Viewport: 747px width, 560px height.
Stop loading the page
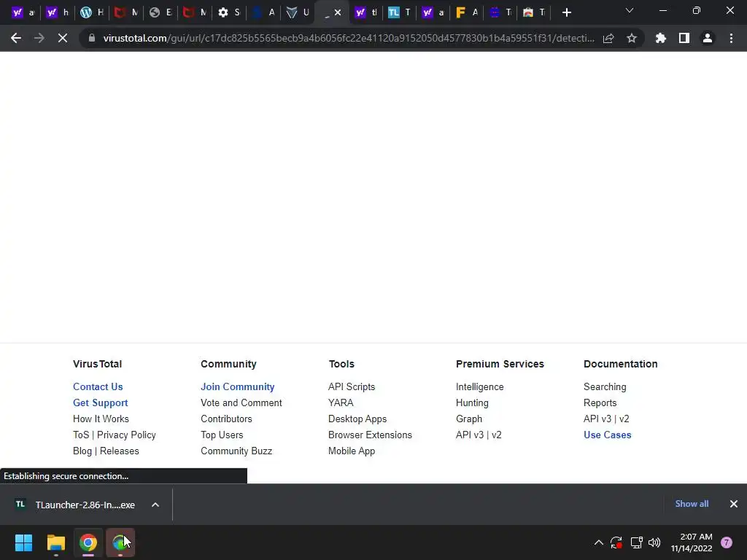pyautogui.click(x=63, y=38)
